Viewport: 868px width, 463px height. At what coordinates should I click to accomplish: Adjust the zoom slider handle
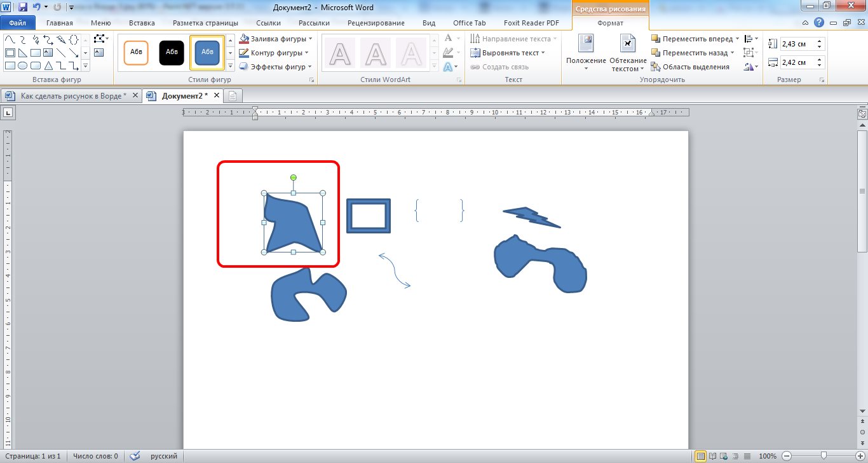pyautogui.click(x=824, y=455)
